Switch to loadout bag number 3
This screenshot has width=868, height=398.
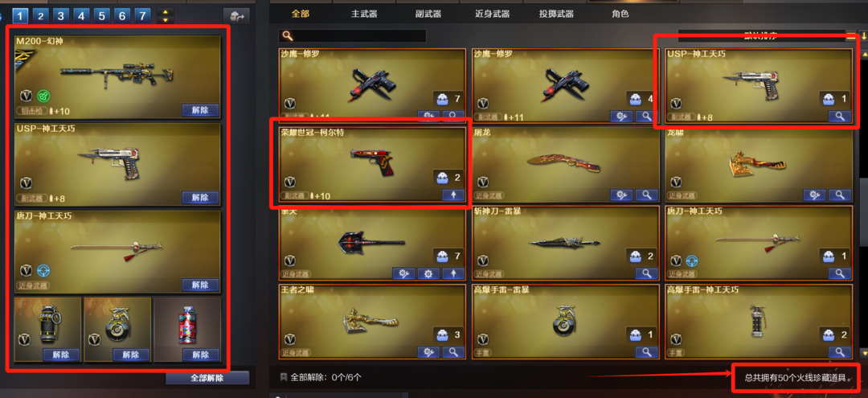[61, 15]
